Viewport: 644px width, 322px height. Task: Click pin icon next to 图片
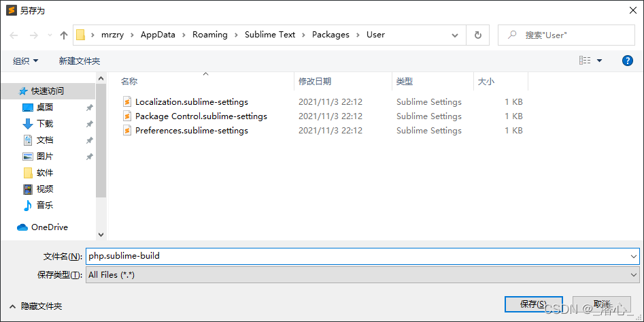(x=89, y=157)
